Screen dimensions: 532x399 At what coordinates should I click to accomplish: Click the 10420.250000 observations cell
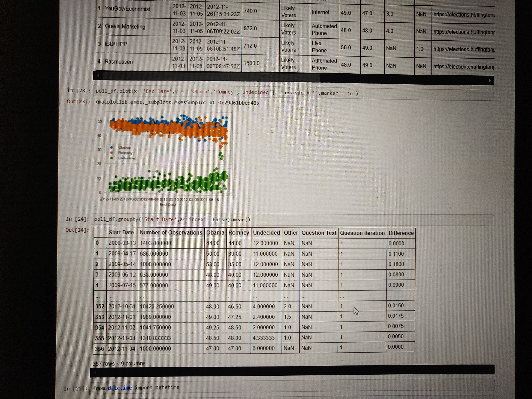(171, 306)
